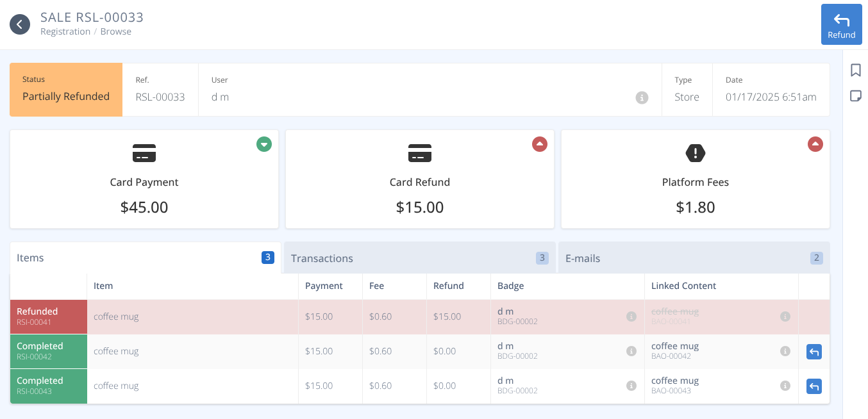
Task: Refund item RSI-00043 using row refund icon
Action: pyautogui.click(x=814, y=386)
